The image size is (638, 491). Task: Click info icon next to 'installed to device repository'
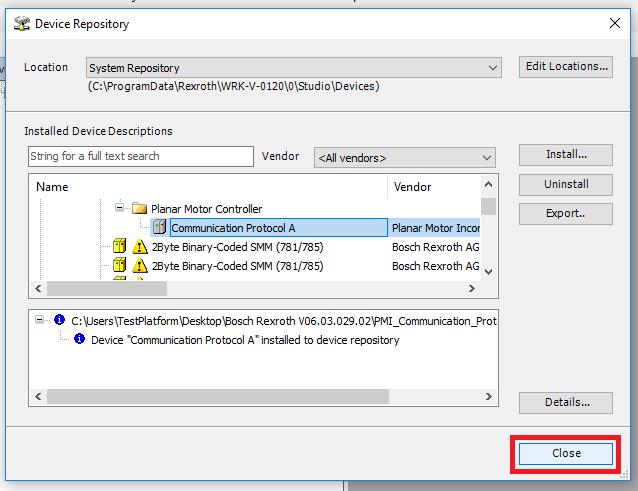point(80,340)
